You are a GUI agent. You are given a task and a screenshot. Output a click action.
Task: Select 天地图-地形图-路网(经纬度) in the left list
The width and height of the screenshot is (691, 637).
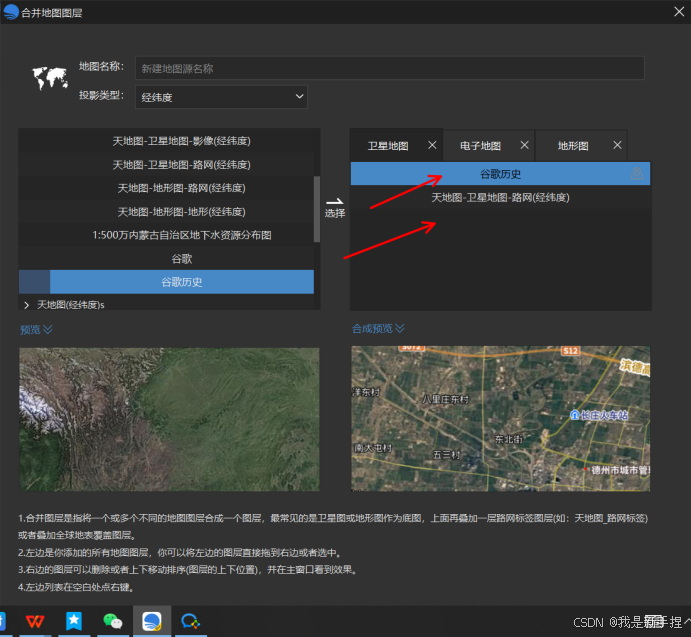tap(166, 188)
